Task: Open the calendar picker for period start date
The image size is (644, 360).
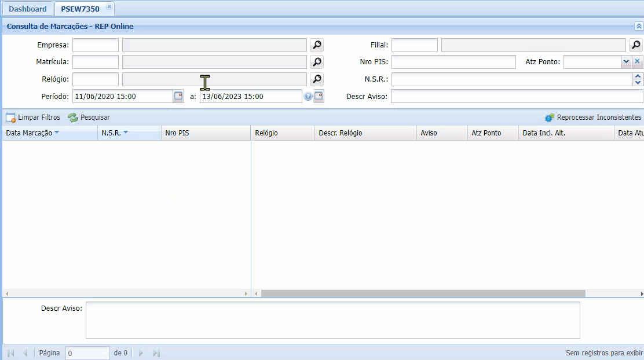Action: point(178,96)
